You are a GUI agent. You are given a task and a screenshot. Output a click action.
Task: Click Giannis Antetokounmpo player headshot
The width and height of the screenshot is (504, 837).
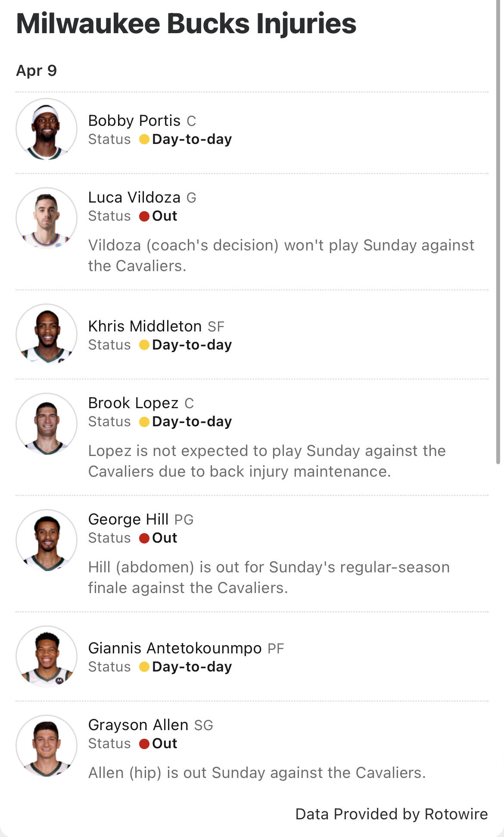47,656
